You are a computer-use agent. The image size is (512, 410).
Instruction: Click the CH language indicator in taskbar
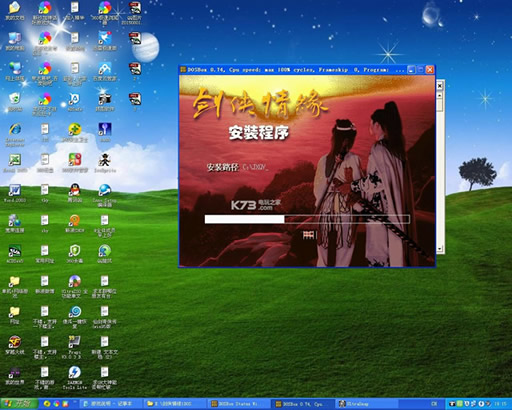point(434,404)
